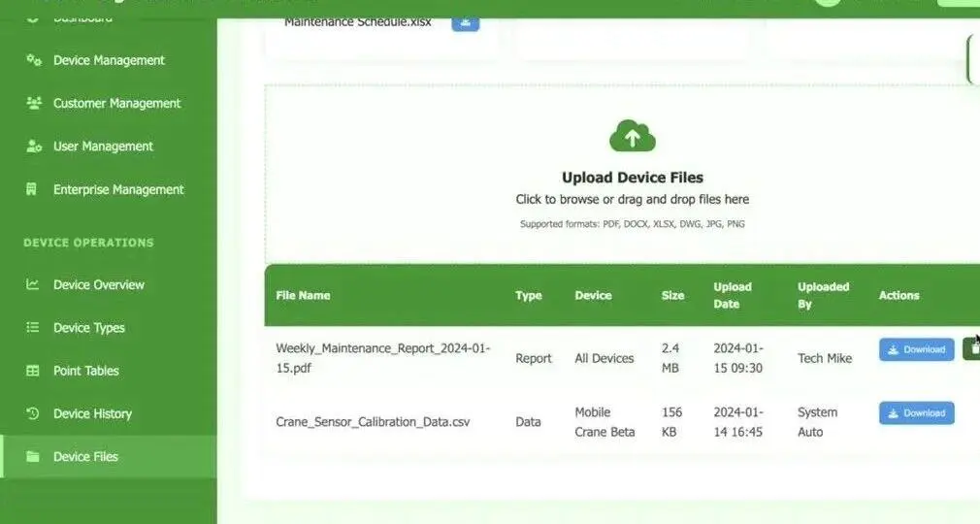This screenshot has height=524, width=980.
Task: Download Weekly_Maintenance_Report_2024-01-15.pdf
Action: (x=916, y=349)
